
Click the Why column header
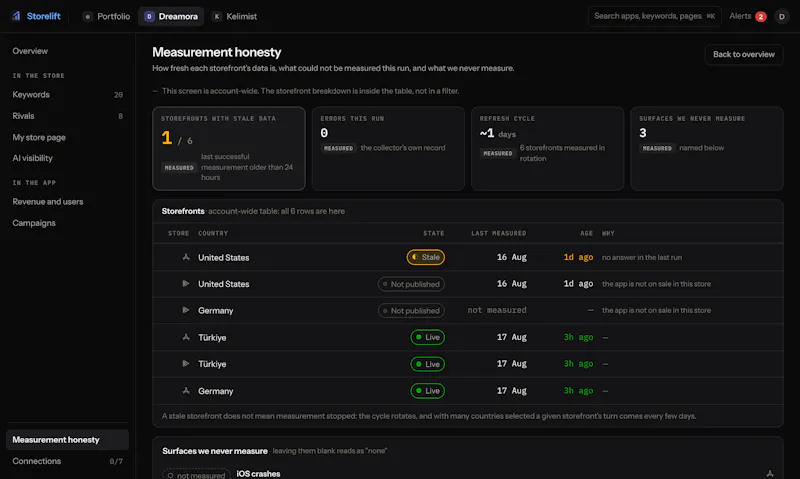[x=608, y=233]
